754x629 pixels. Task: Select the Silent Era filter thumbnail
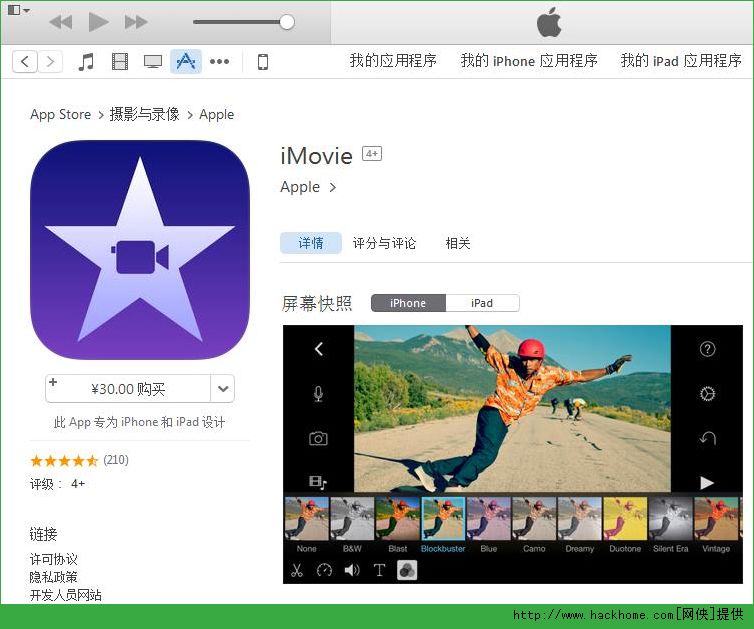[671, 519]
